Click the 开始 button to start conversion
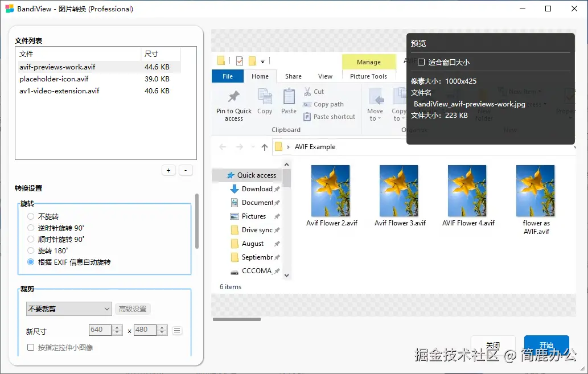Screen dimensions: 588x374 546,345
